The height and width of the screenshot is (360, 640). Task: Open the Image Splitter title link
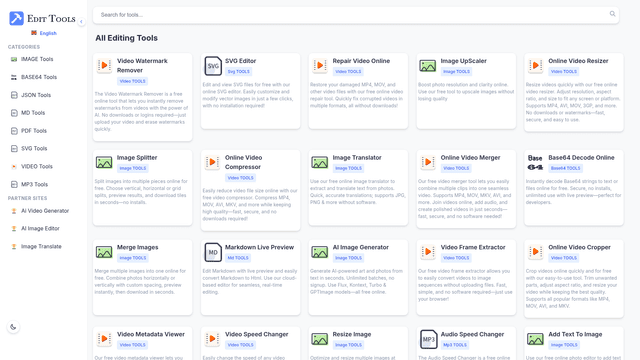[x=137, y=158]
